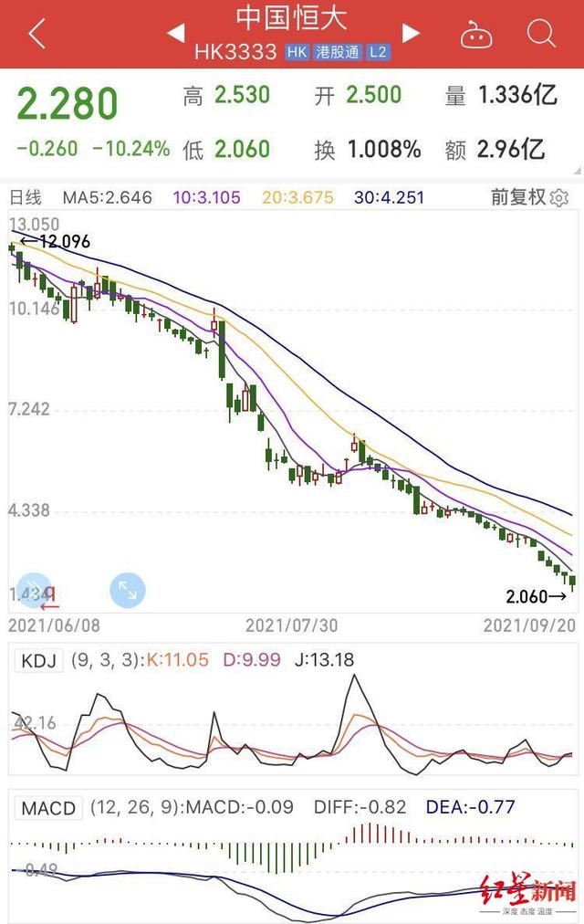Tap the DIFF:-0.82 value

click(x=360, y=807)
